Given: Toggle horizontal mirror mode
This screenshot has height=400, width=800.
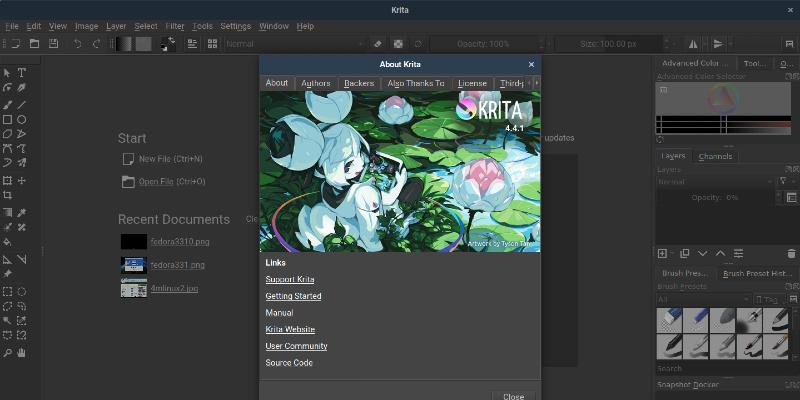Looking at the screenshot, I should (x=696, y=44).
